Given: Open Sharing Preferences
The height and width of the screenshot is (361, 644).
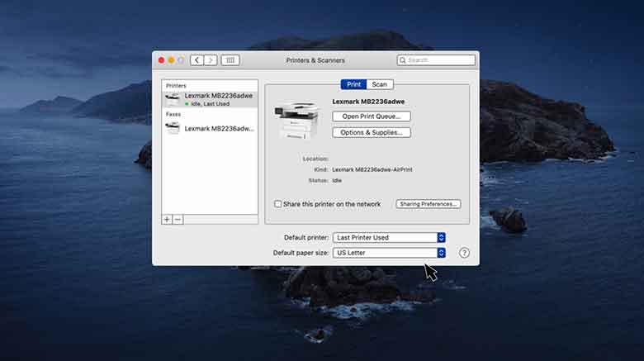Looking at the screenshot, I should pos(428,204).
